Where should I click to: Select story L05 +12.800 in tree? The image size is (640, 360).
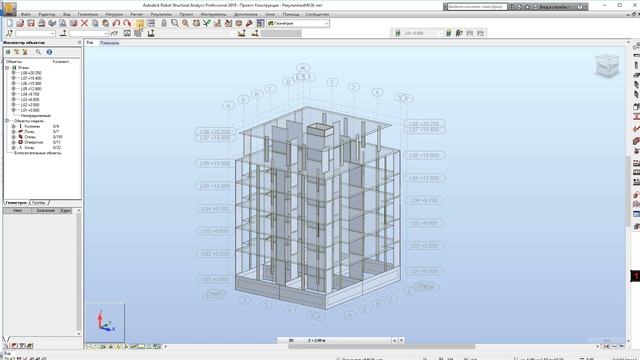tap(31, 89)
